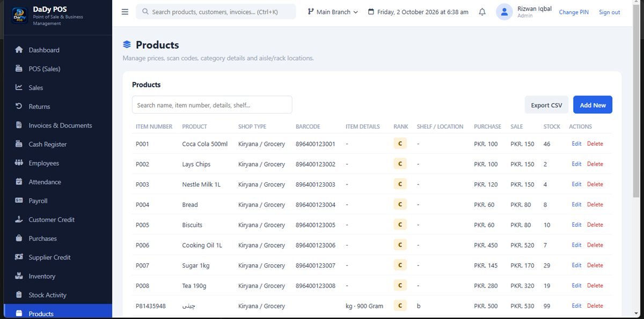Click 'PKR. 520' sale price
Screen dimensions: 644x319
click(522, 246)
